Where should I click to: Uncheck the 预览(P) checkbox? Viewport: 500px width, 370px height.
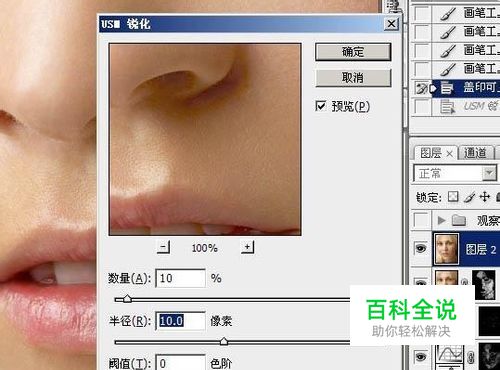pos(320,106)
